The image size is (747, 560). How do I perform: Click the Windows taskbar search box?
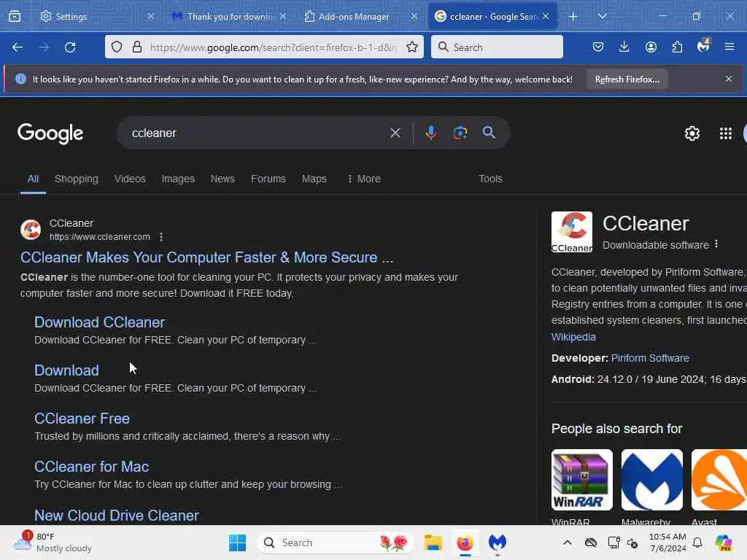click(x=336, y=542)
